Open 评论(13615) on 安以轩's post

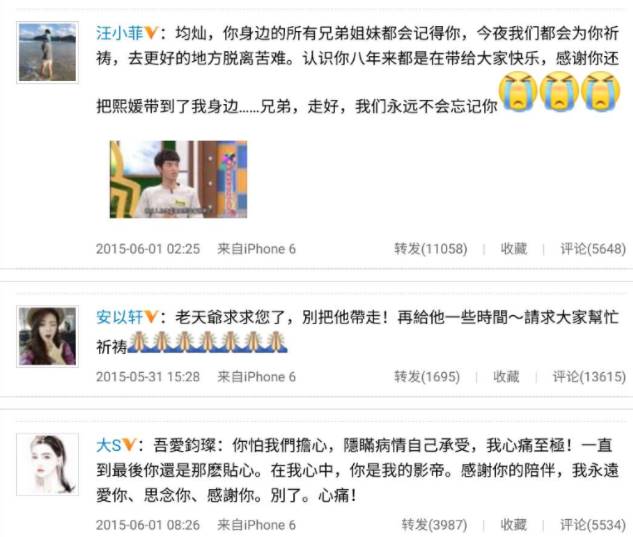pos(589,377)
